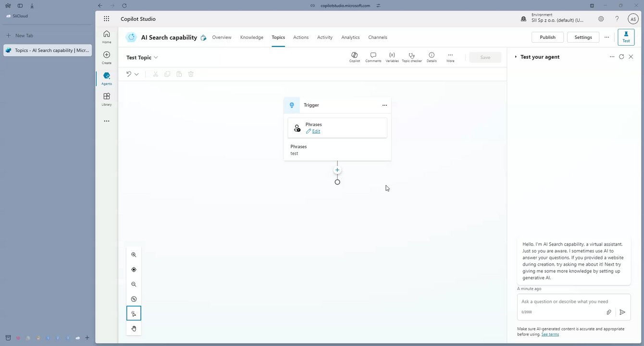This screenshot has height=346, width=644.
Task: Activate the hand pan tool
Action: tap(134, 329)
